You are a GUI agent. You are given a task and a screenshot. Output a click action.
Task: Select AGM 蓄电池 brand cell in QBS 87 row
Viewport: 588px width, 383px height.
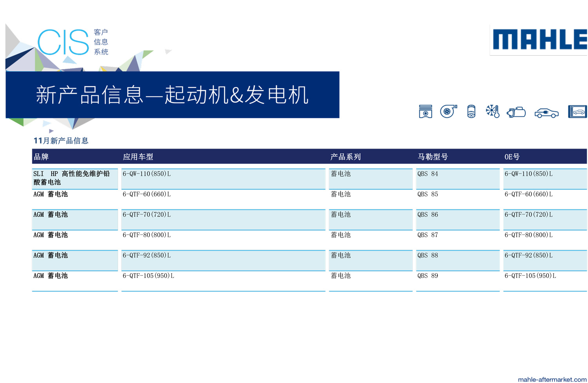point(75,240)
